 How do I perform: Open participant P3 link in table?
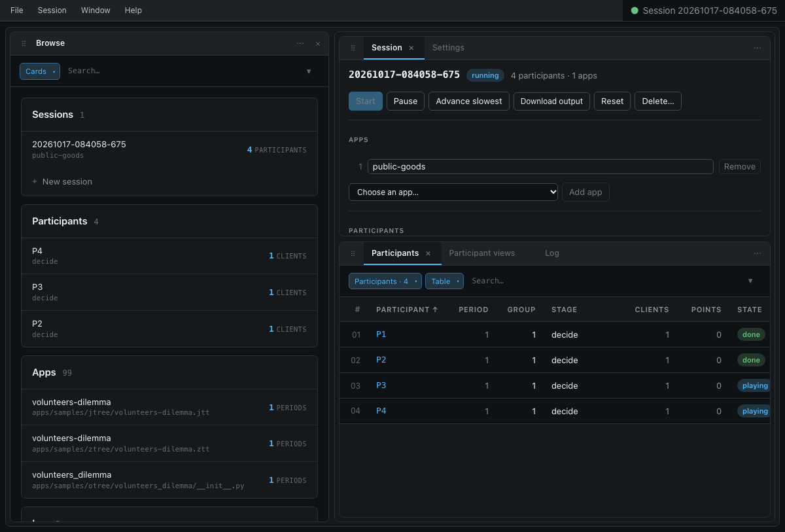pos(381,385)
